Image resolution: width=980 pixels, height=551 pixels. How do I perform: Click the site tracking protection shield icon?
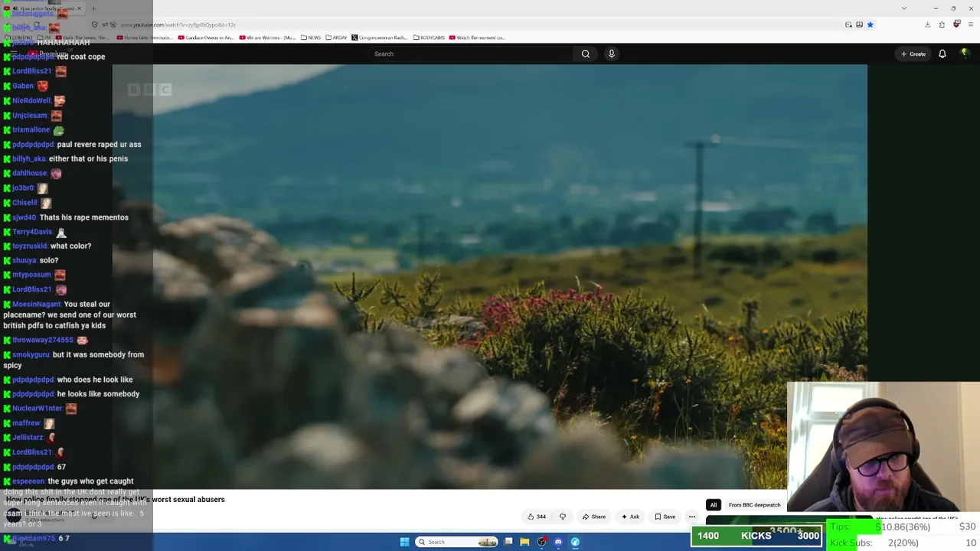point(95,24)
